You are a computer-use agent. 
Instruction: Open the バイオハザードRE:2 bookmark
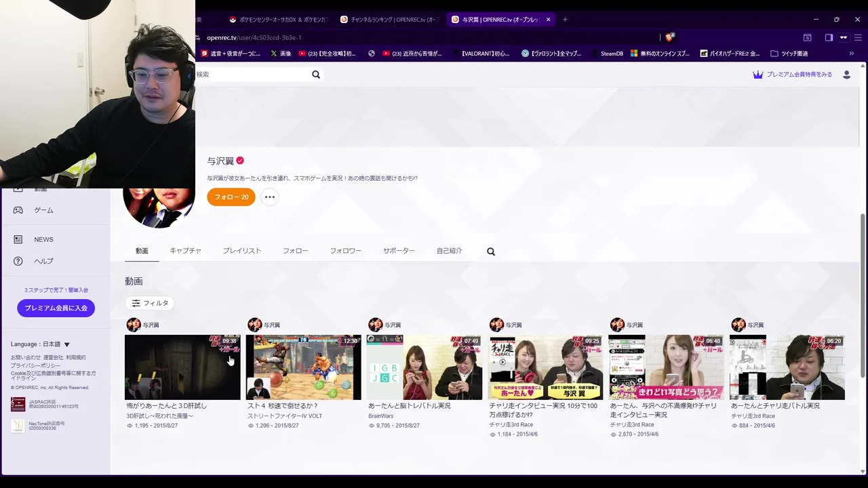(x=730, y=54)
